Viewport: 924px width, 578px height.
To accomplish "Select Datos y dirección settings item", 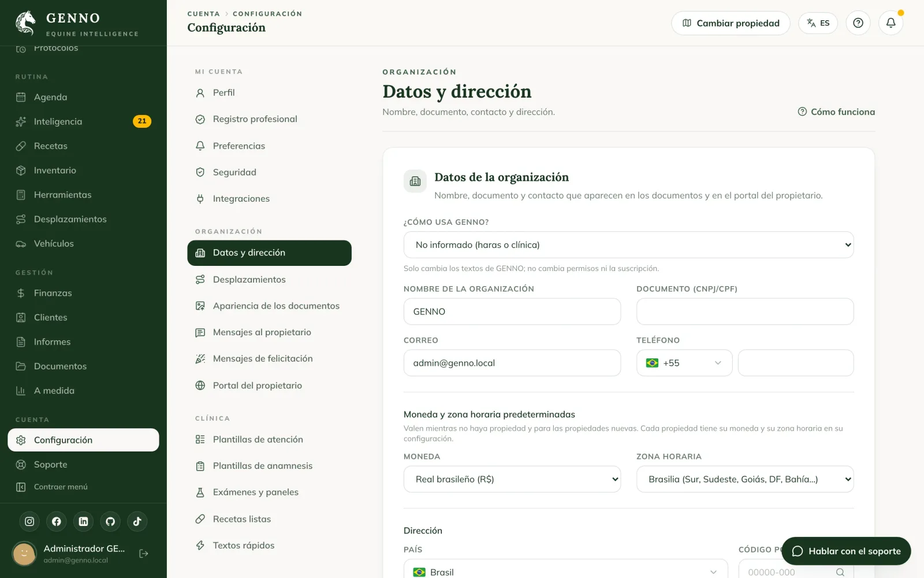I will click(x=269, y=253).
